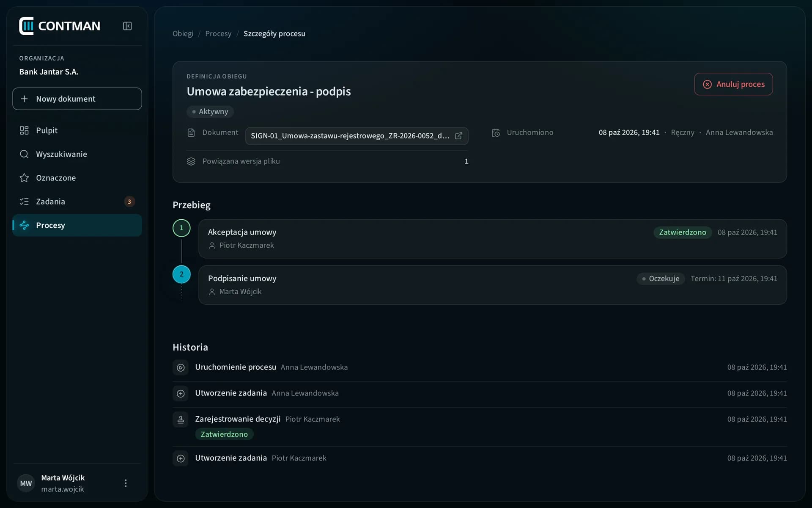The height and width of the screenshot is (508, 812).
Task: Click step 1 circle in Przebieg
Action: 181,228
